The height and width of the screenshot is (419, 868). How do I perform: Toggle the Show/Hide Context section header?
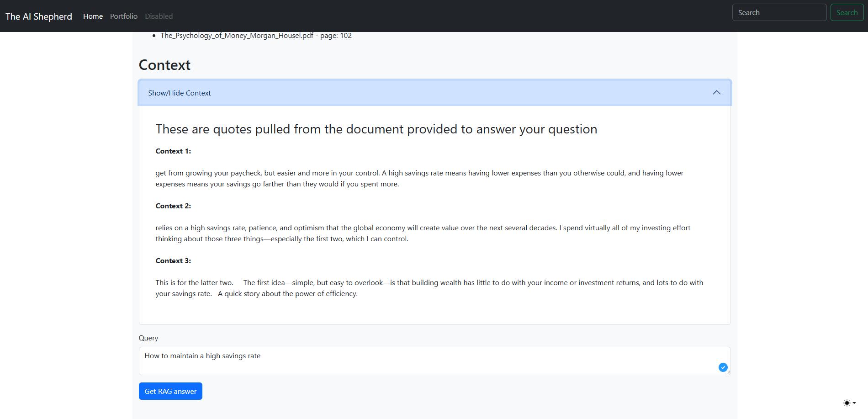point(179,93)
